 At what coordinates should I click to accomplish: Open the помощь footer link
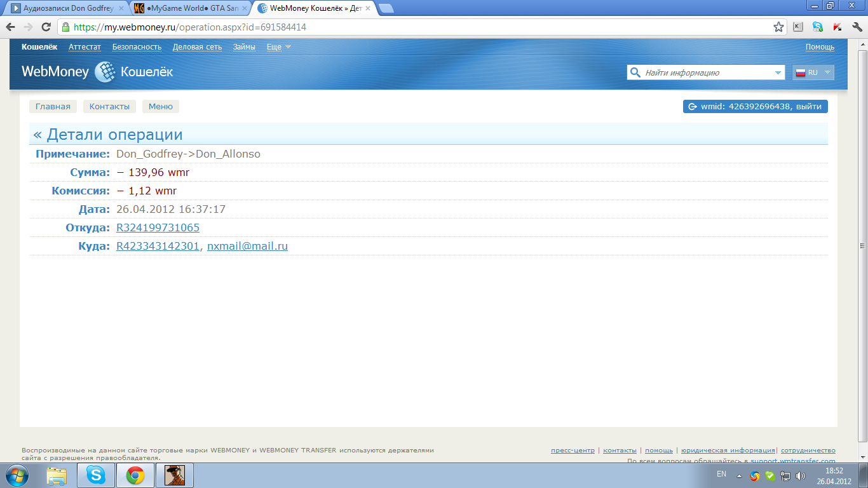point(659,451)
